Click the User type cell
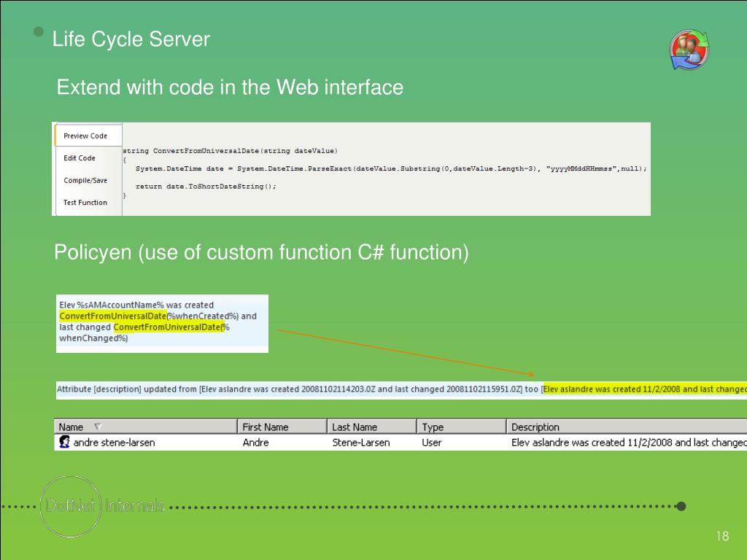Screen dimensions: 747x560 (x=431, y=443)
